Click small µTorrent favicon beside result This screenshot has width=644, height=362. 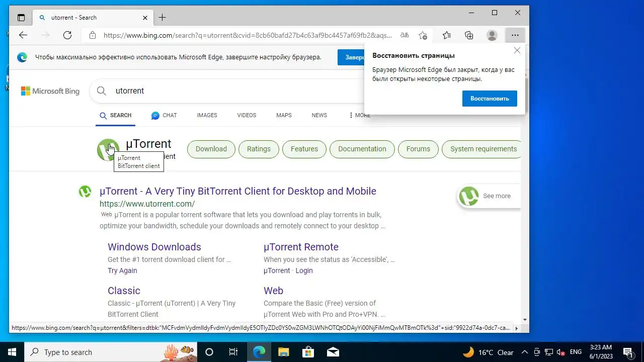click(85, 192)
